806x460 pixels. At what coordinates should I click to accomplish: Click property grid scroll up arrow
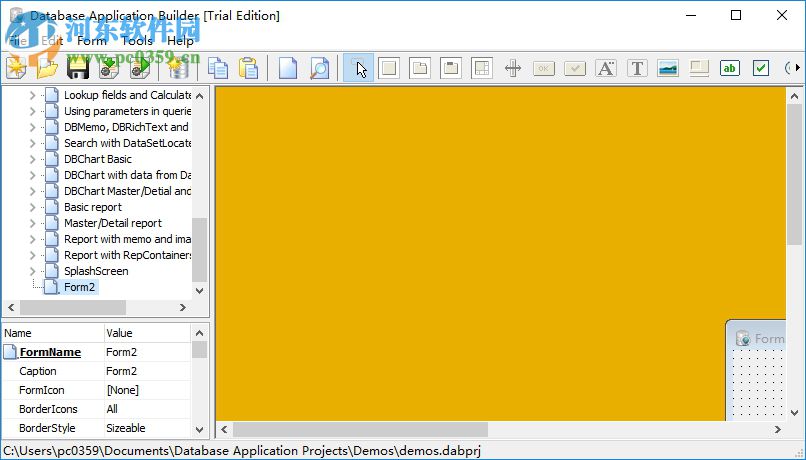click(199, 333)
